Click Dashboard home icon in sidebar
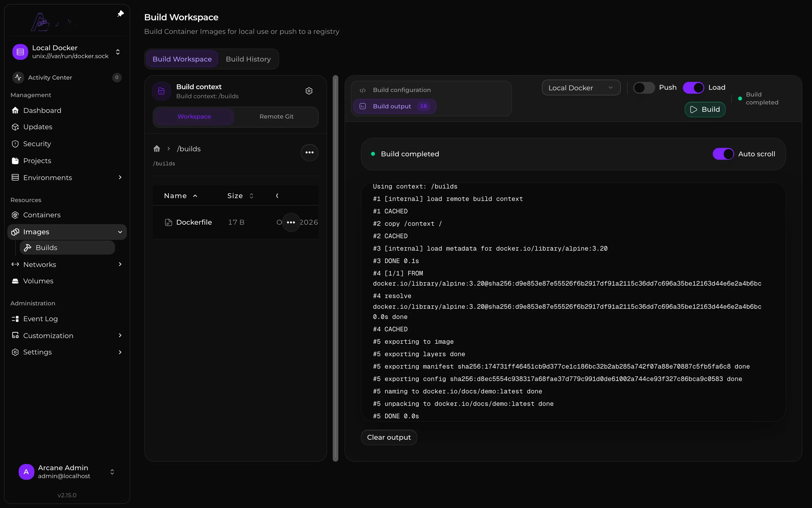 point(15,110)
